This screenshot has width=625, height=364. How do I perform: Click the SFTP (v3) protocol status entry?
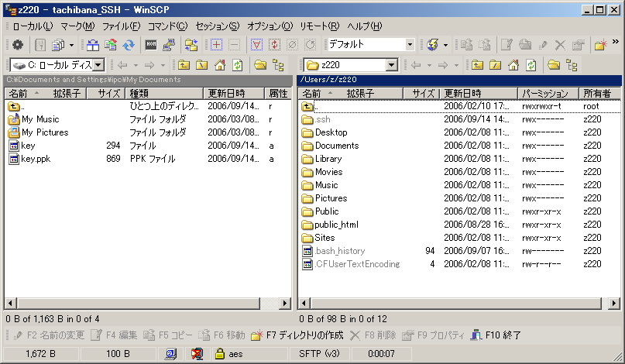click(319, 354)
